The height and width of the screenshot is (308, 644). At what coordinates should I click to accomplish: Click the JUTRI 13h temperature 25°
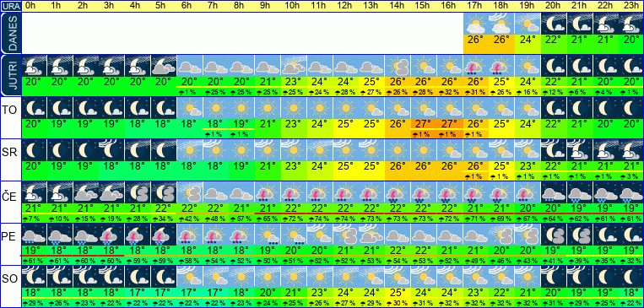[371, 82]
